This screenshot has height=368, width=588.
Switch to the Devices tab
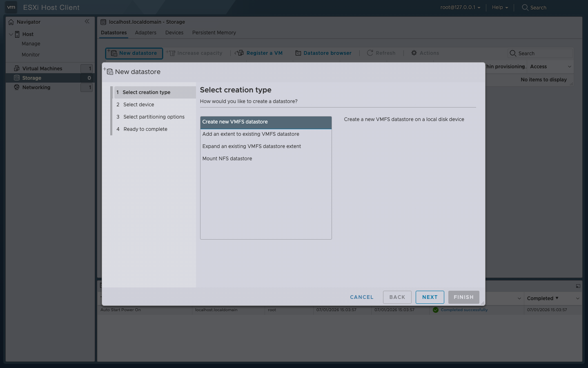pyautogui.click(x=174, y=33)
